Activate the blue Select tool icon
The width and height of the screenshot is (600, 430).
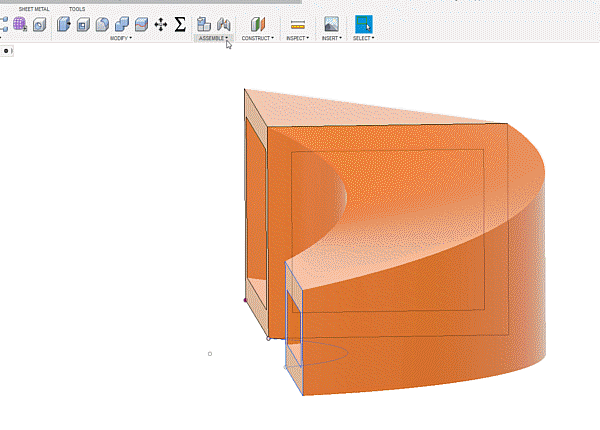(x=364, y=24)
